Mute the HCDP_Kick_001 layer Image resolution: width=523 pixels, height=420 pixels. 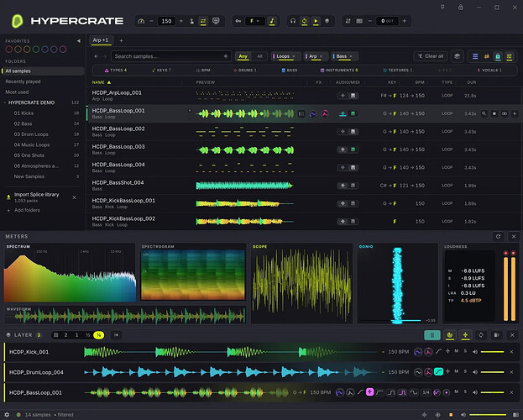457,352
